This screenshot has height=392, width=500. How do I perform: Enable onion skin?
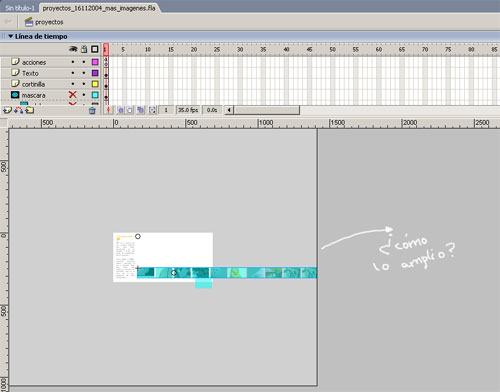click(x=120, y=110)
